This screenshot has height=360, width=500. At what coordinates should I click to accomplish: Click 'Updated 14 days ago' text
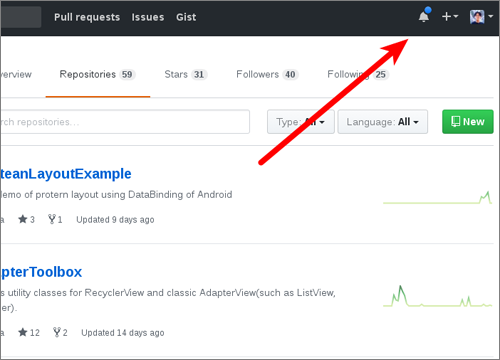123,333
